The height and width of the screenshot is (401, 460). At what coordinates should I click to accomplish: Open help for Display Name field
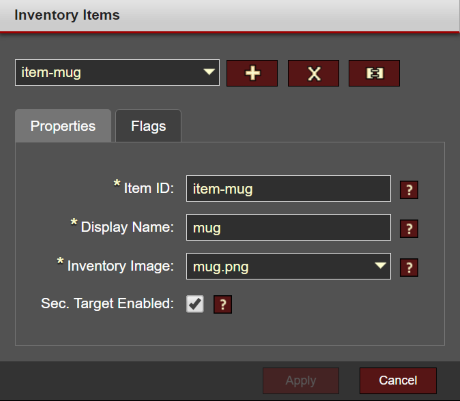pyautogui.click(x=409, y=229)
